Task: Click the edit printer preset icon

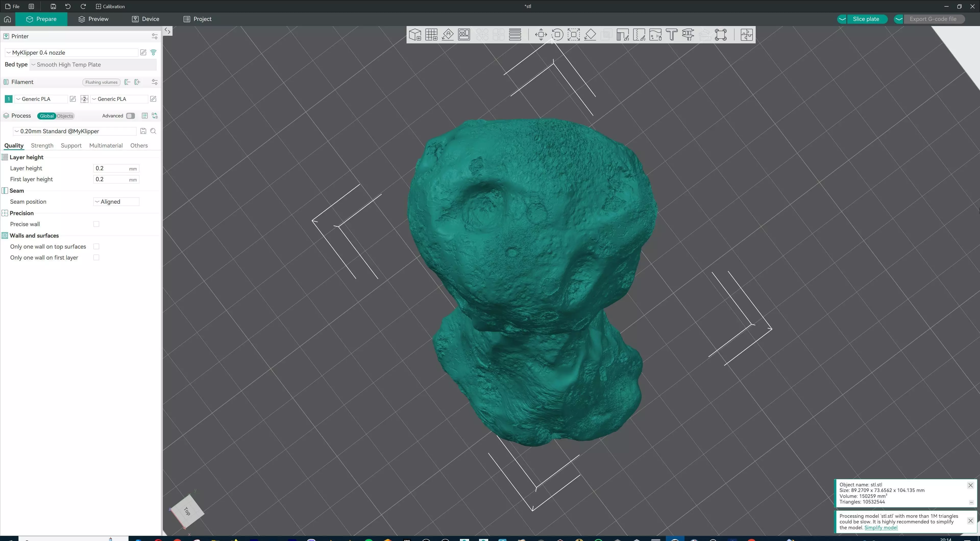Action: point(143,53)
